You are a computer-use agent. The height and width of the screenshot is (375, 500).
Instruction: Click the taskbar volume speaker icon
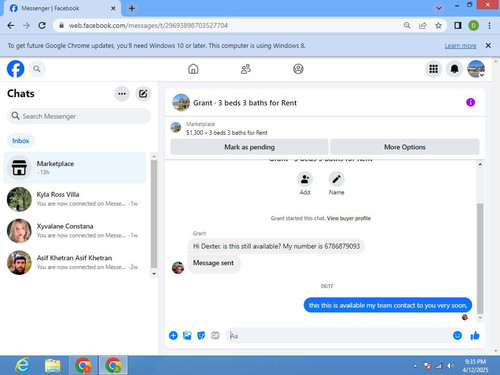450,366
